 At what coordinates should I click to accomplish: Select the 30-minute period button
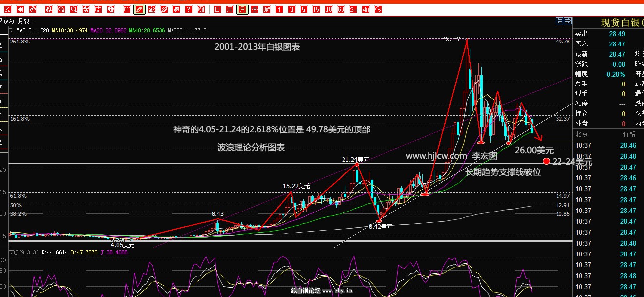click(x=329, y=9)
